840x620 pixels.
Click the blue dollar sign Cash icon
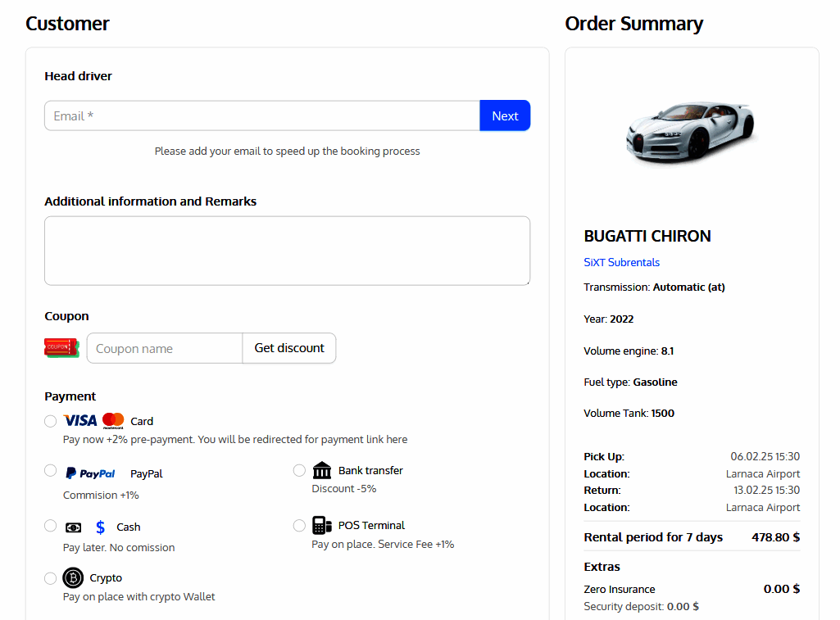tap(100, 527)
